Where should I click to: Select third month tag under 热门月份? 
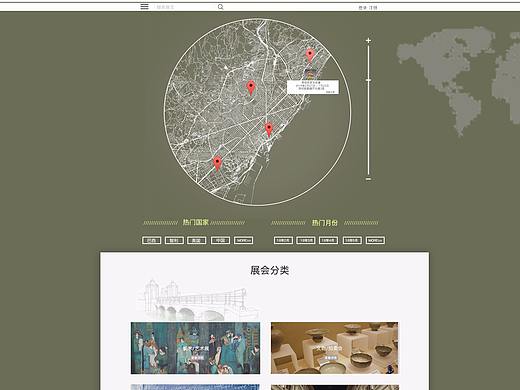coord(328,240)
